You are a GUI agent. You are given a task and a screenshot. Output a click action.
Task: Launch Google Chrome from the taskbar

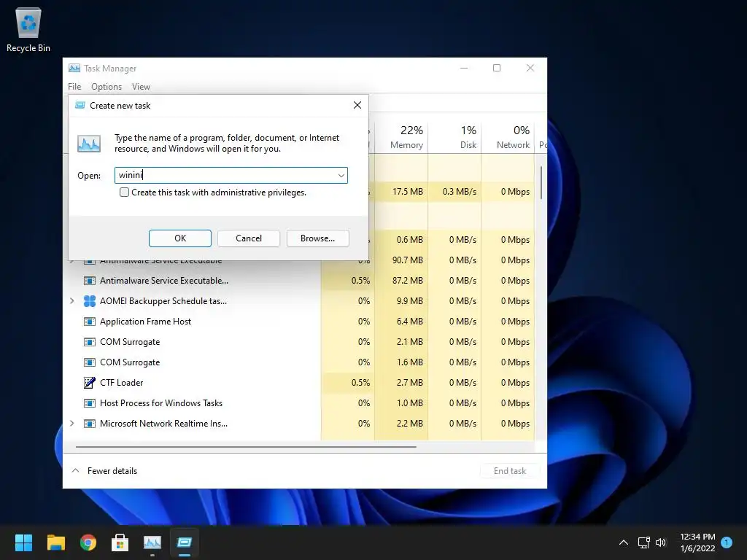88,542
